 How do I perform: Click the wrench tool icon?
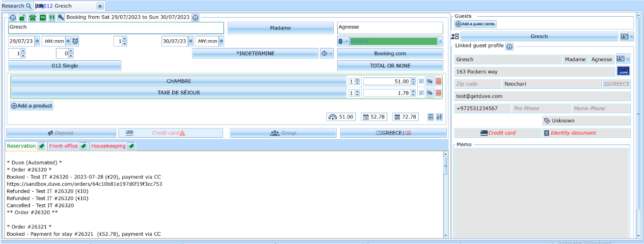coord(61,17)
